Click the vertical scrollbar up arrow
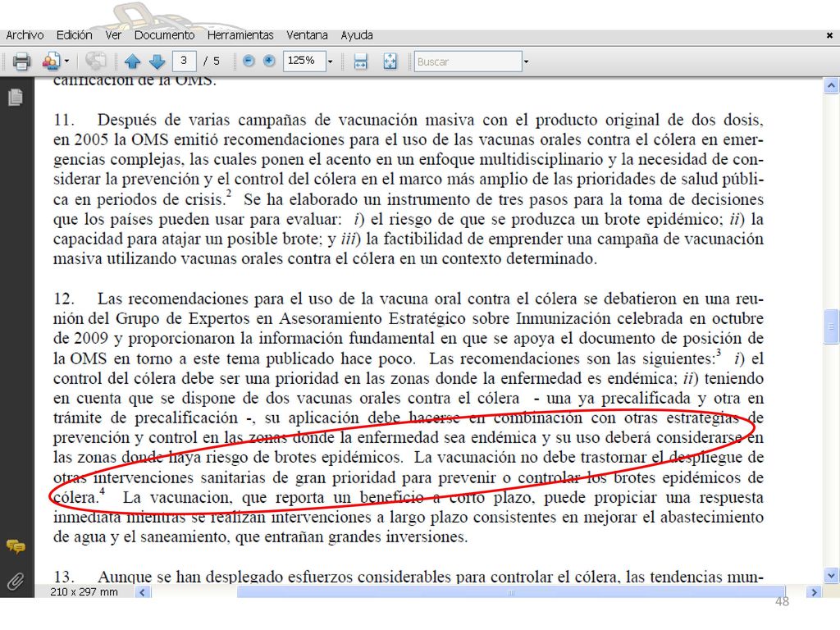This screenshot has width=840, height=630. click(831, 85)
